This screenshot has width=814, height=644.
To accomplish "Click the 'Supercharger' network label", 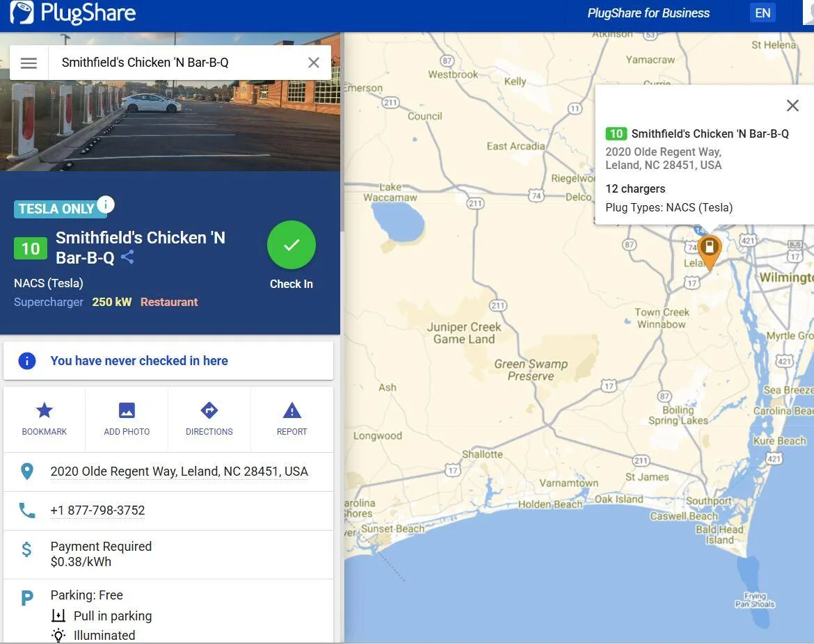I will pos(49,302).
